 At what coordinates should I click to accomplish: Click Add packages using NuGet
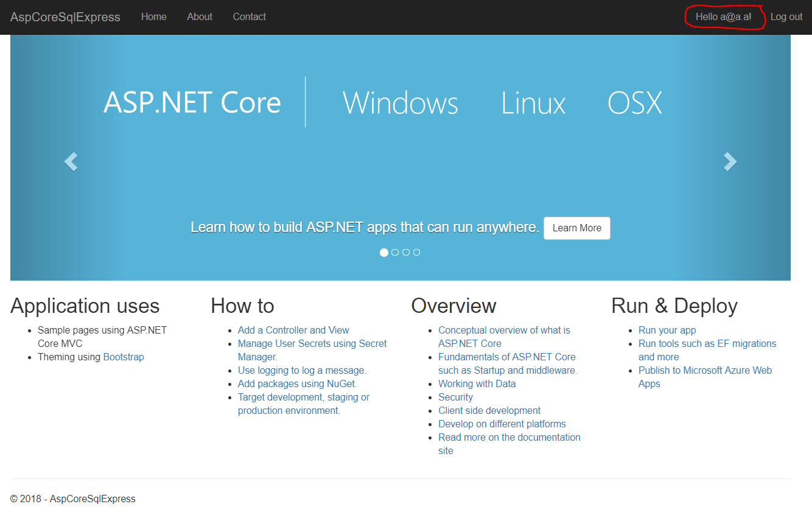(296, 383)
